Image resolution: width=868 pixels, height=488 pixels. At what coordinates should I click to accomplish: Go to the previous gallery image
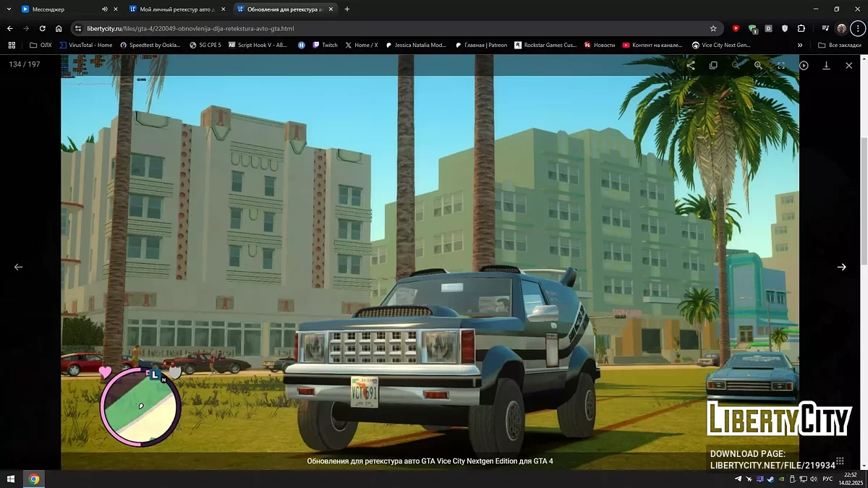[19, 267]
